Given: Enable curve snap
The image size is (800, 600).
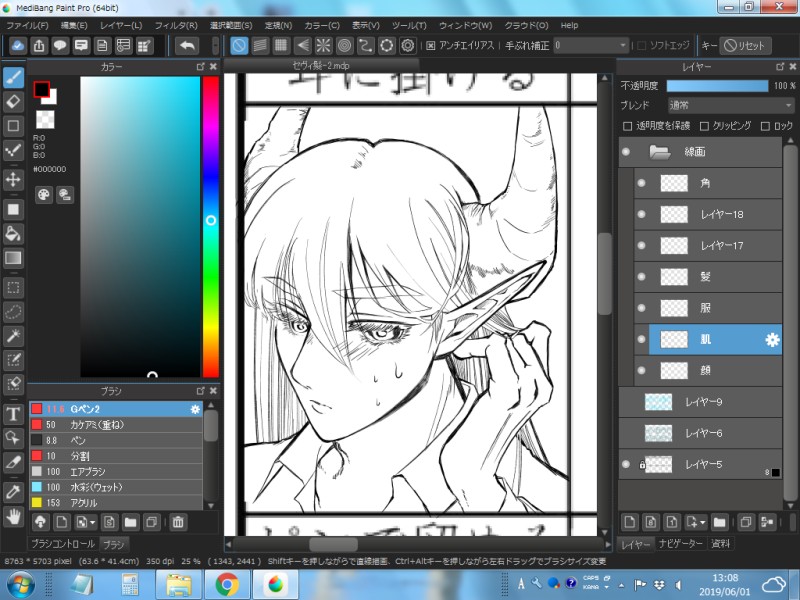Looking at the screenshot, I should (x=365, y=45).
